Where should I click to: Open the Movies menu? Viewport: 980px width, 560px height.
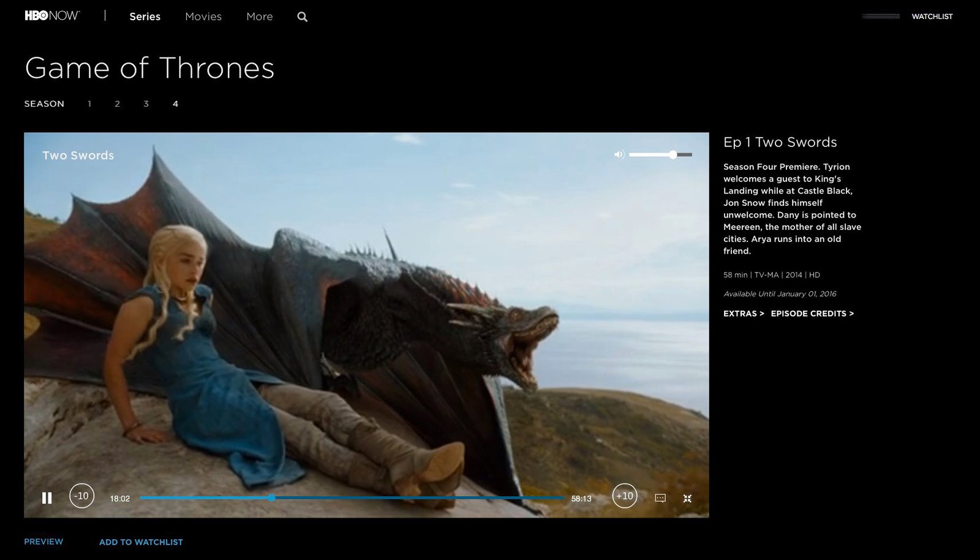click(x=203, y=17)
